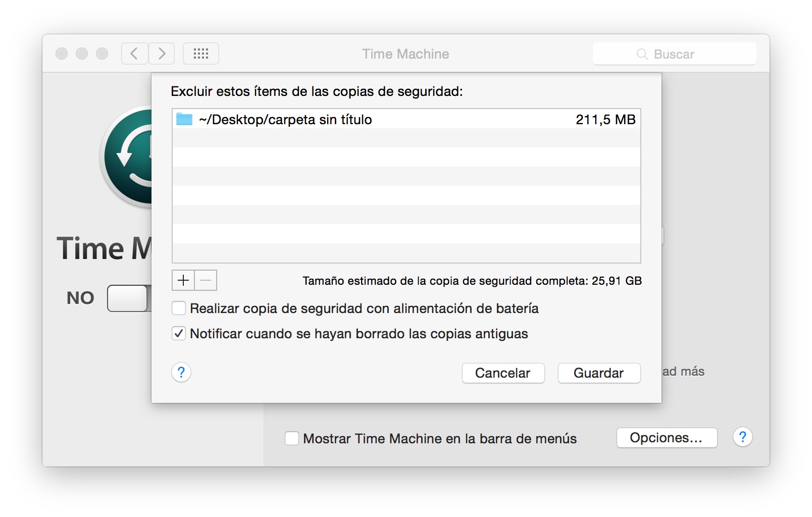Image resolution: width=812 pixels, height=517 pixels.
Task: Uncheck Notificar cuando se hayan borrado
Action: coord(179,333)
